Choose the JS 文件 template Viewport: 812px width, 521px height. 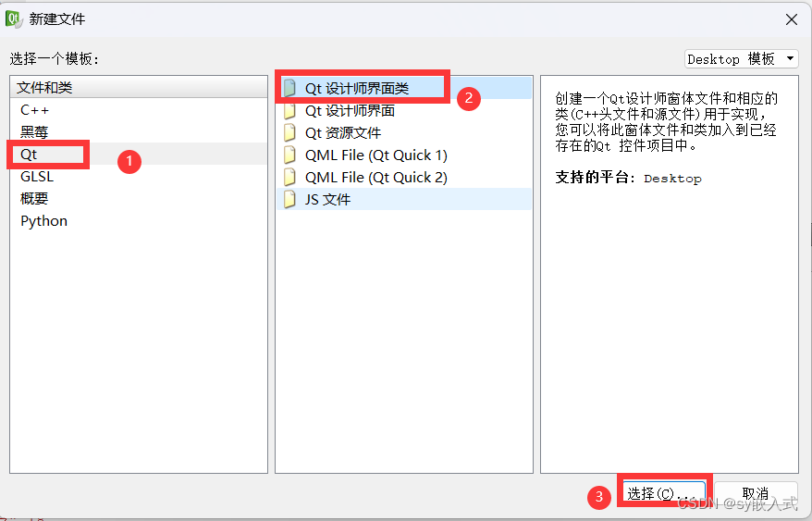coord(404,199)
